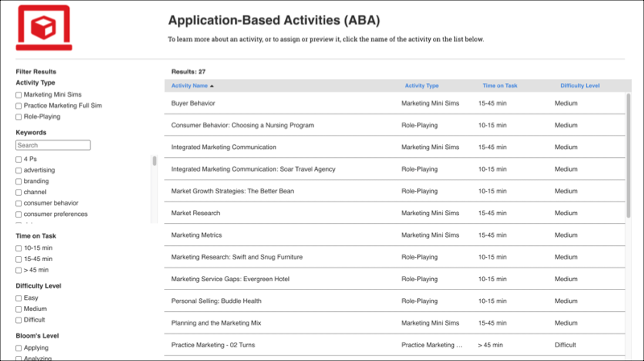644x361 pixels.
Task: Open Personal Selling: Buddle Health activity
Action: (216, 301)
